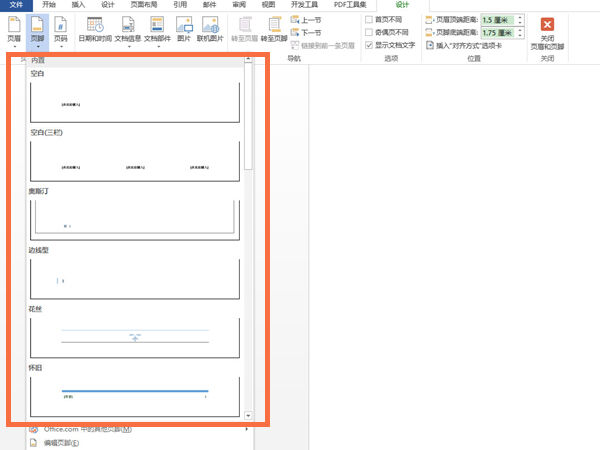
Task: Open the 页眉 header dropdown
Action: pos(14,31)
